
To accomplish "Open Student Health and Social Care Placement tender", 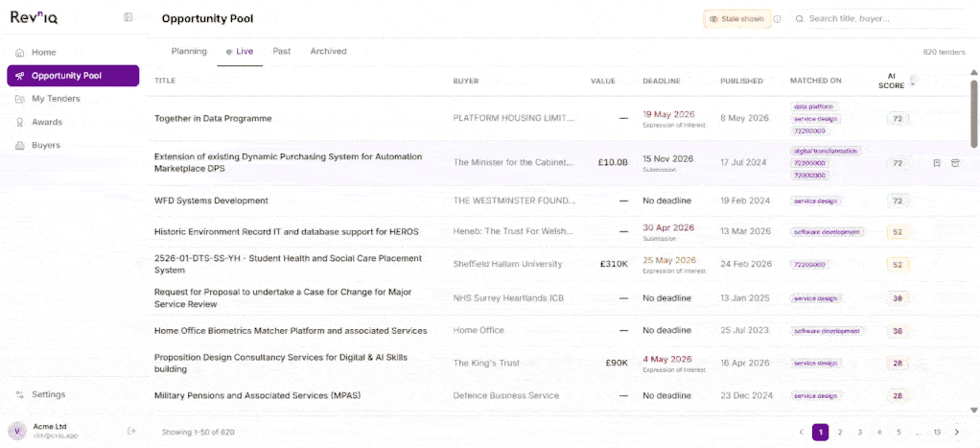I will coord(288,264).
